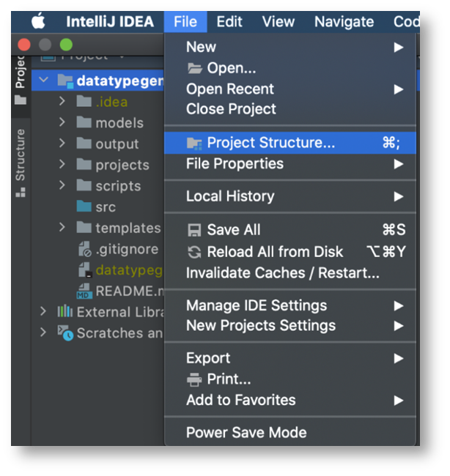Click the Save All floppy disk icon
The height and width of the screenshot is (476, 450).
tap(194, 230)
